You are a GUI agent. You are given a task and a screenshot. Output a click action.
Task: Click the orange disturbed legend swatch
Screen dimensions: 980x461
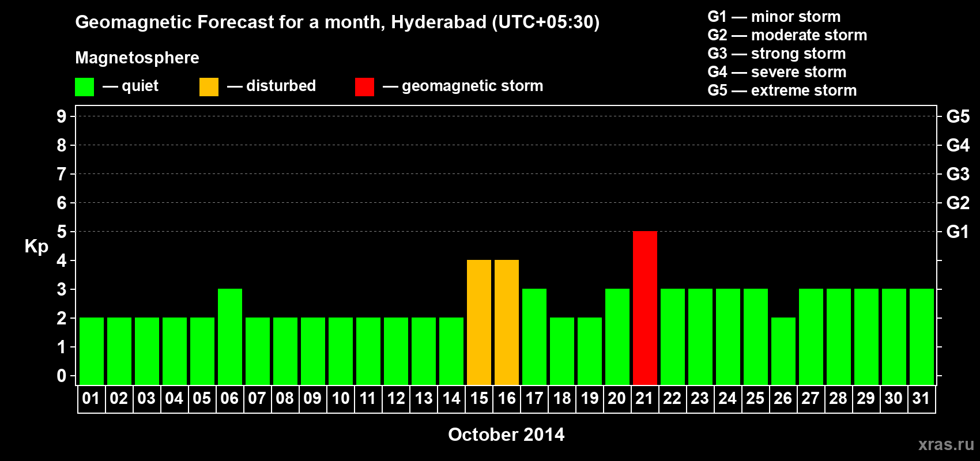209,87
